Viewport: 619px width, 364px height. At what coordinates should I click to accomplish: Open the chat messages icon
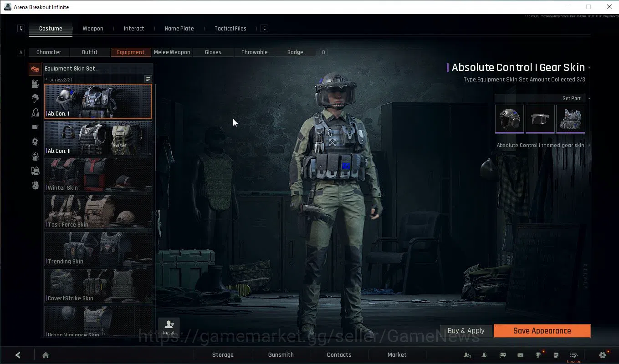503,355
